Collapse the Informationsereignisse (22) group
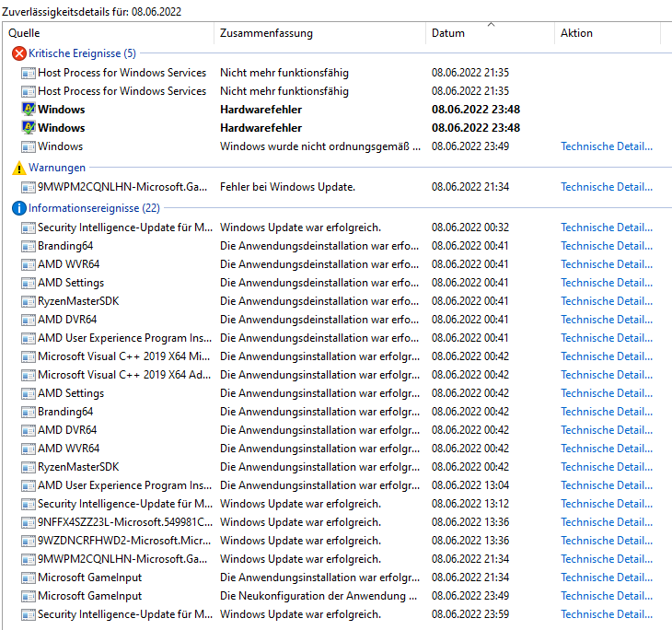This screenshot has width=672, height=630. (94, 208)
